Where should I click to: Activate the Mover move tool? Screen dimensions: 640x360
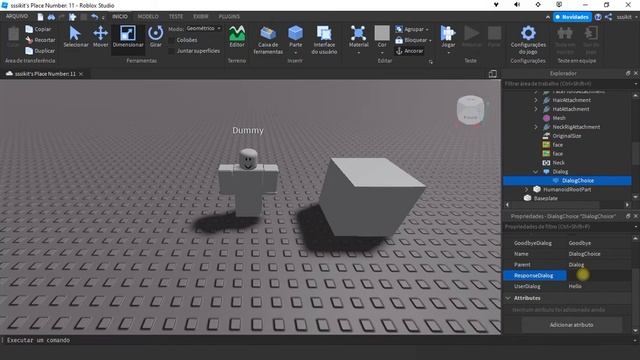point(100,36)
